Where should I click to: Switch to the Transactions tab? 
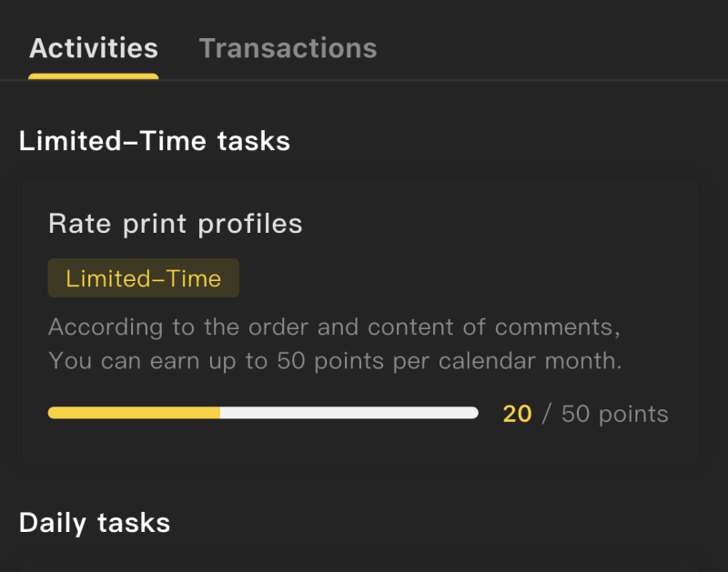pos(288,48)
